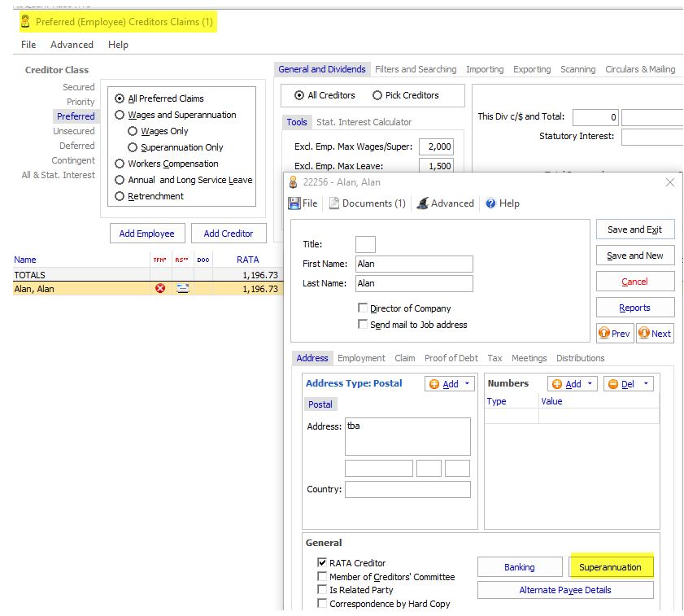Click the red error icon in Alan row

coord(160,289)
